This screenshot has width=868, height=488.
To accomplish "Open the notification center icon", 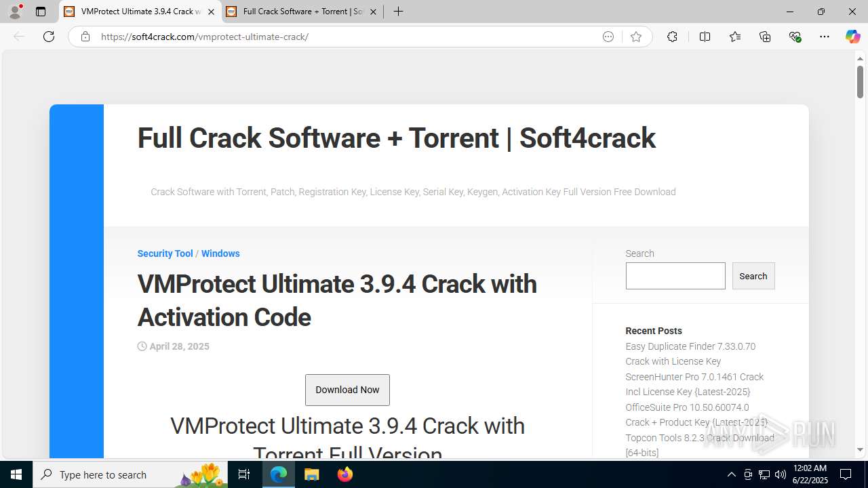I will [x=846, y=474].
